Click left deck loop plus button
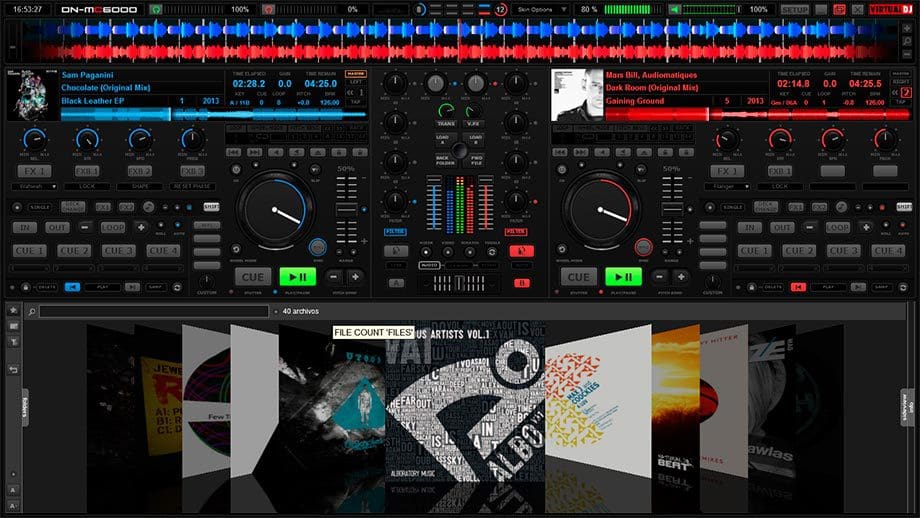 click(x=141, y=227)
